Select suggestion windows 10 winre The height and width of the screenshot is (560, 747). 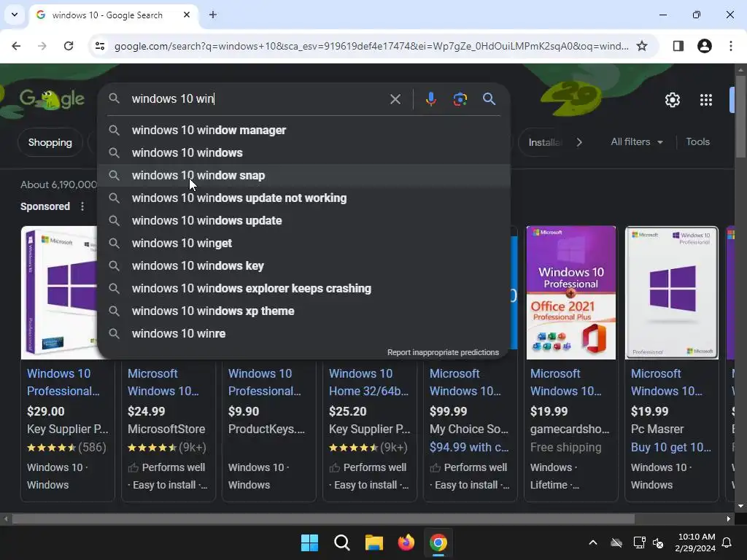pos(304,334)
